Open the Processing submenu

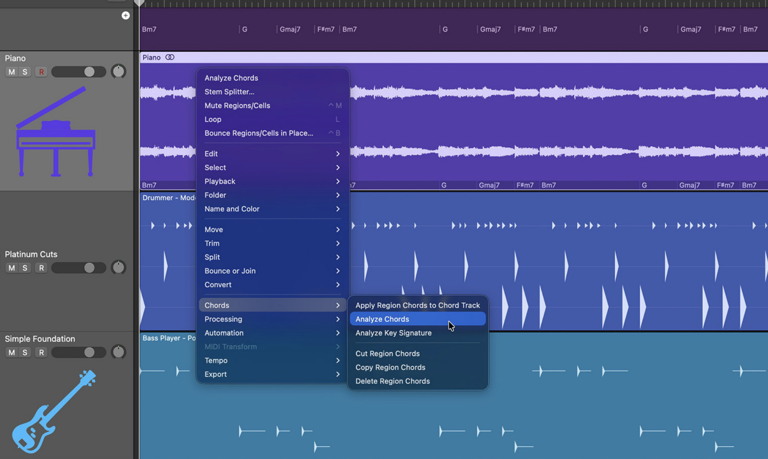point(272,319)
